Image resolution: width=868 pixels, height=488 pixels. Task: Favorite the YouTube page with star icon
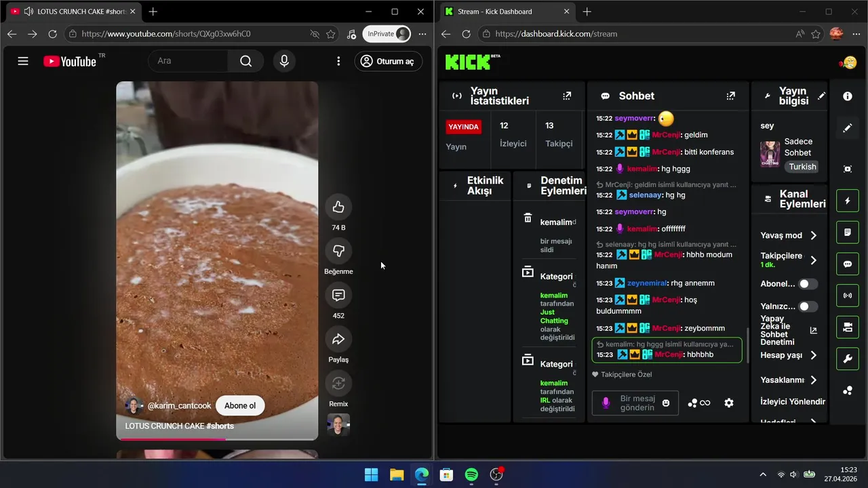click(331, 34)
